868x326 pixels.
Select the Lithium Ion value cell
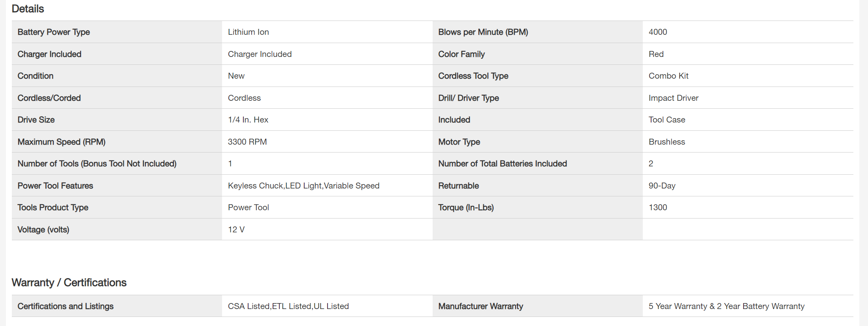coord(249,32)
